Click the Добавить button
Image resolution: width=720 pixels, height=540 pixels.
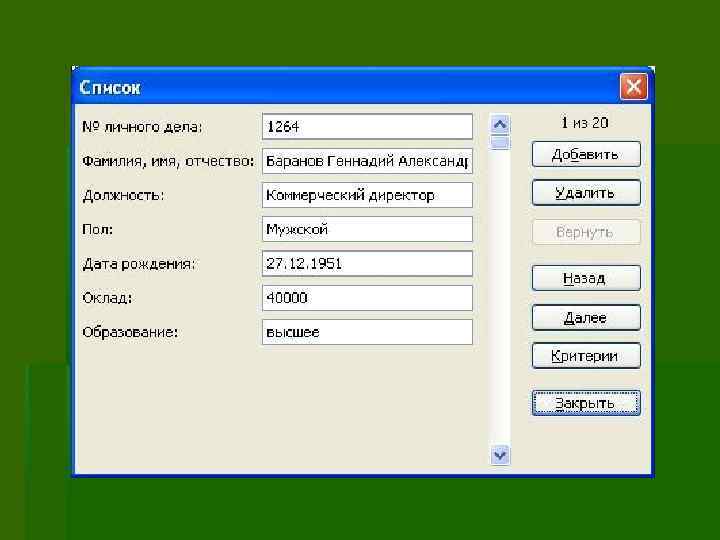pos(586,154)
